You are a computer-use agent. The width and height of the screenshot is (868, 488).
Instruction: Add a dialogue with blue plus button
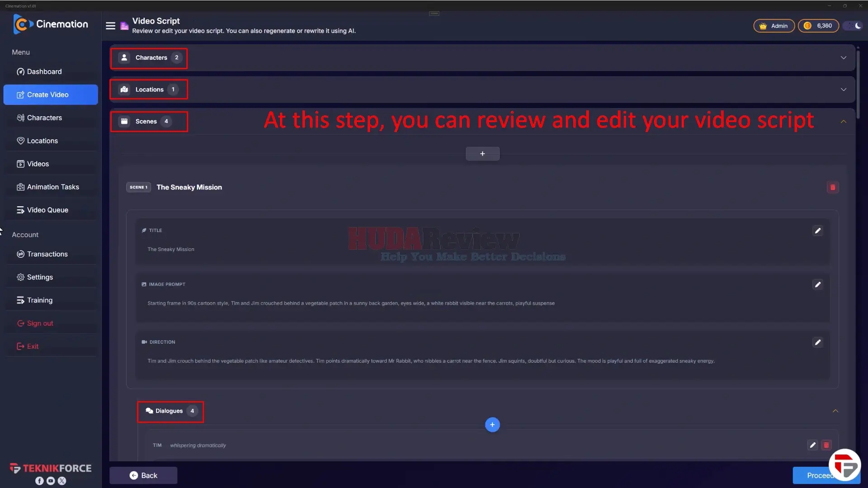[x=492, y=425]
